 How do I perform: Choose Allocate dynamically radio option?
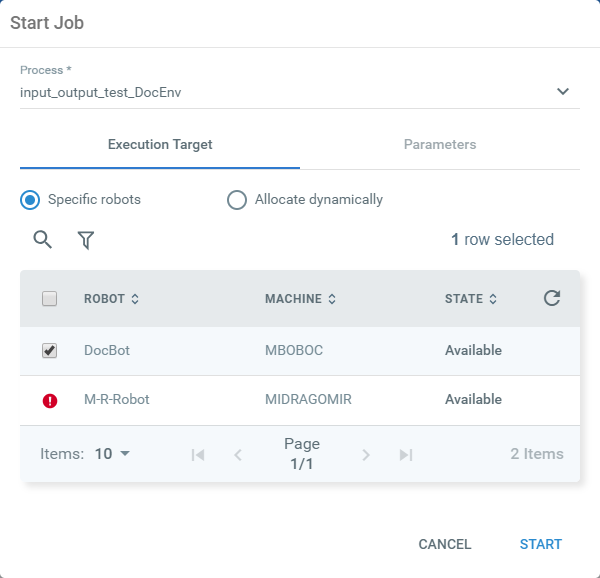click(237, 200)
